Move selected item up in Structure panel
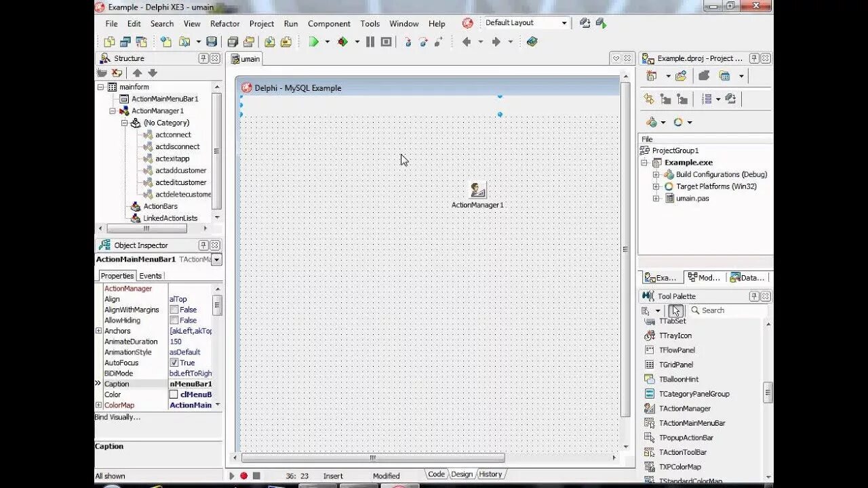Viewport: 868px width, 488px height. click(x=137, y=73)
